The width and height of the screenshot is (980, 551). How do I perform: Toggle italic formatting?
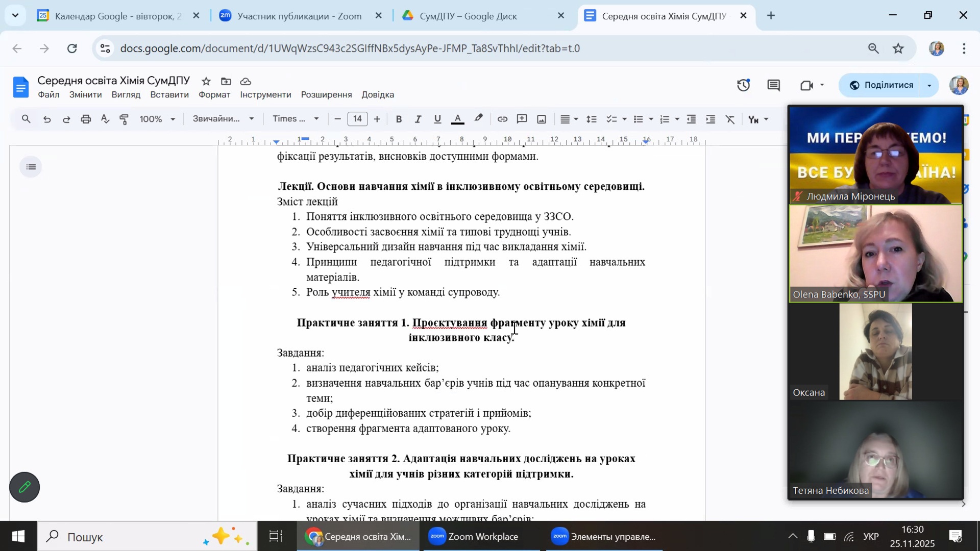(418, 119)
